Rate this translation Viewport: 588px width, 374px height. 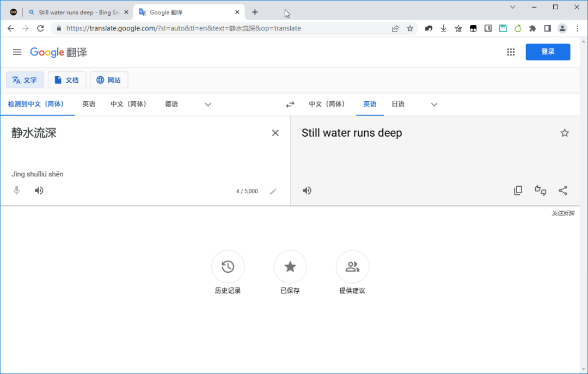point(541,191)
